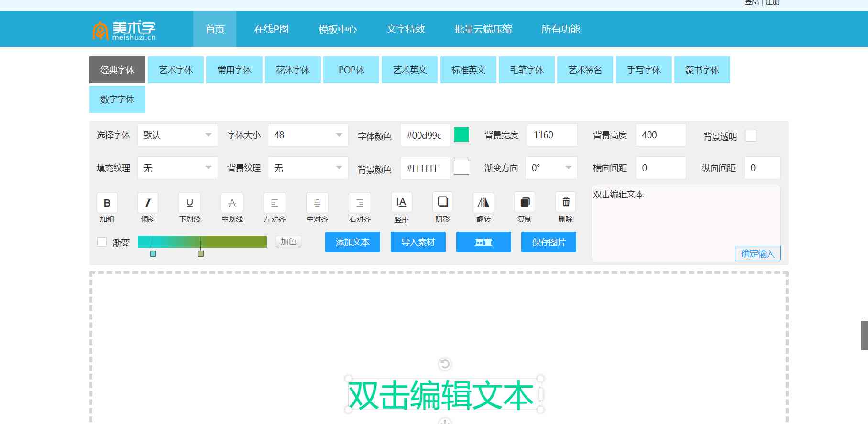The image size is (868, 424).
Task: Click the 添加文本 button
Action: [x=352, y=242]
